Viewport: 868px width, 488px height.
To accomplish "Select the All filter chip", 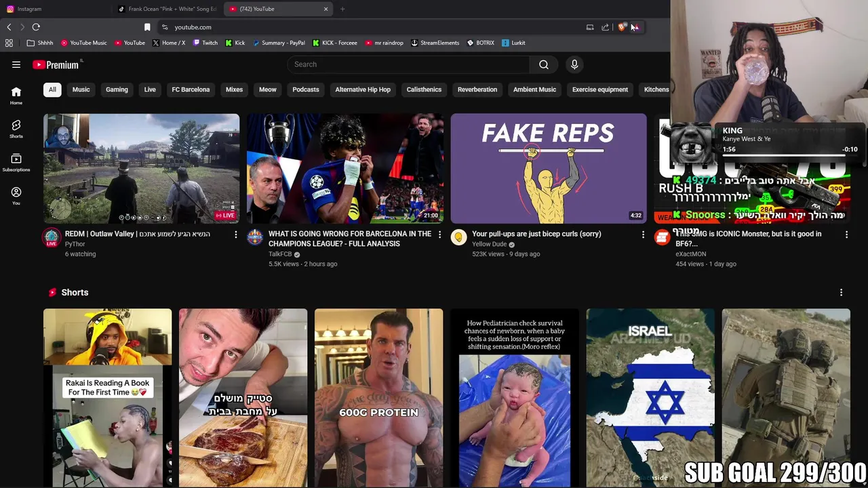I will [52, 89].
